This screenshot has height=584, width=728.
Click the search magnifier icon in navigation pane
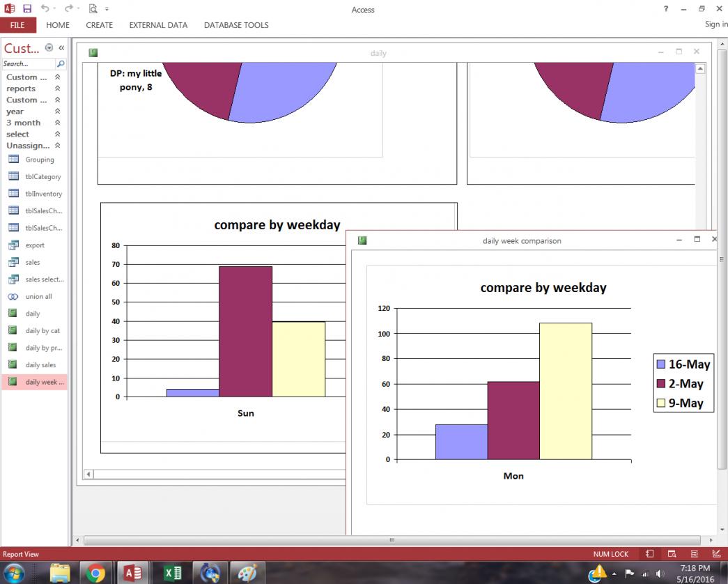(61, 63)
